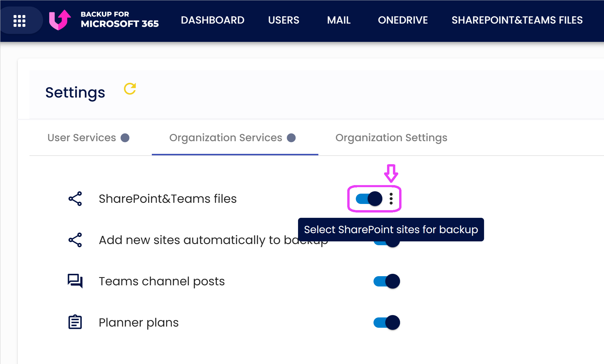Open SharePoint&Teams Files in navigation
Image resolution: width=604 pixels, height=364 pixels.
tap(517, 20)
